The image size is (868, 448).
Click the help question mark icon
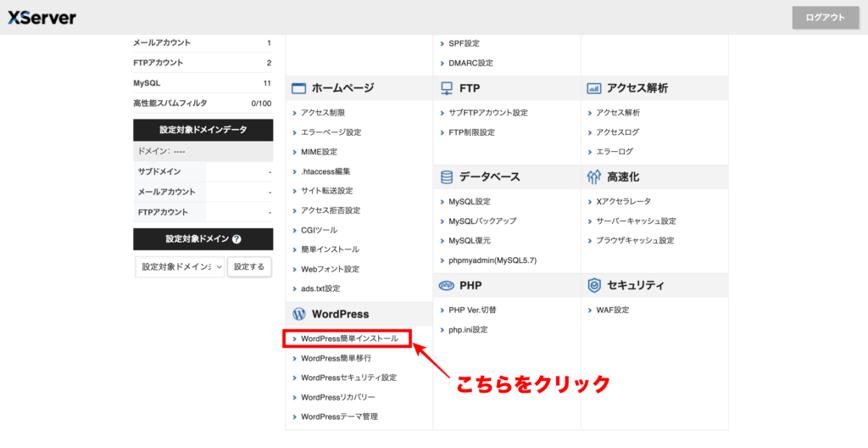[x=236, y=240]
